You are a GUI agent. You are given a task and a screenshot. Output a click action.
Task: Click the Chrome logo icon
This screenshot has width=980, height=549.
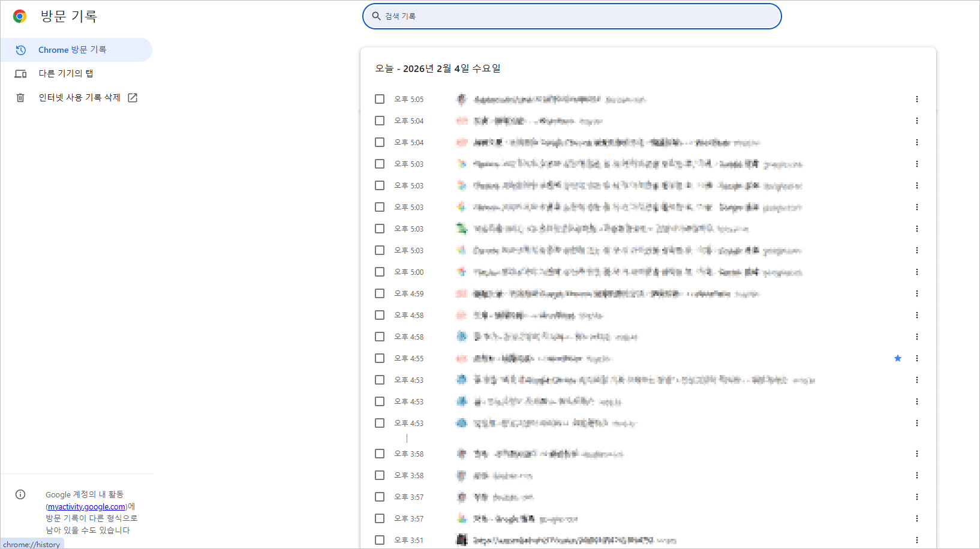click(x=20, y=16)
